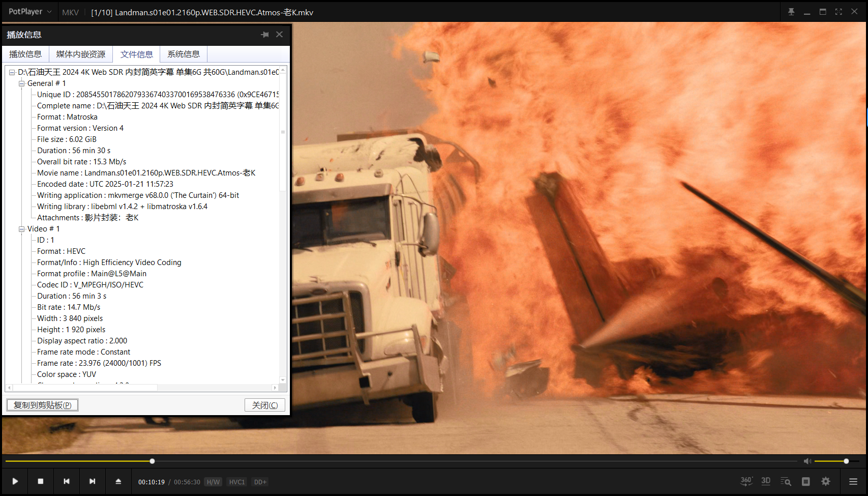868x496 pixels.
Task: Open the playlist panel hamburger icon
Action: pos(853,481)
